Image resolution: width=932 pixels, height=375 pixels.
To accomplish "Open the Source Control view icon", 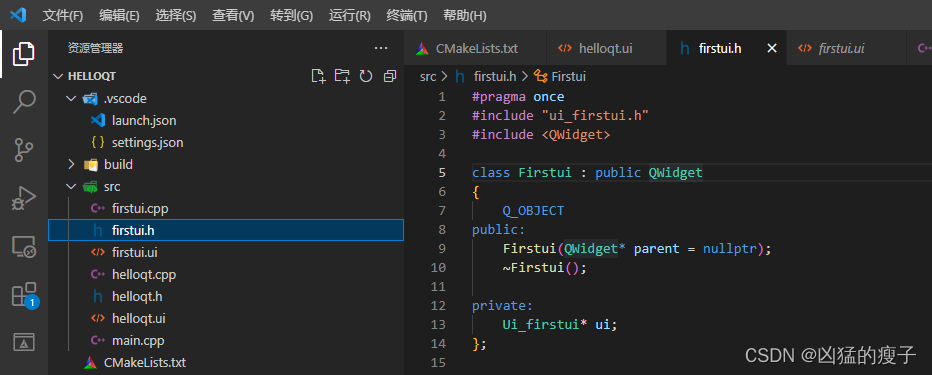I will 24,150.
